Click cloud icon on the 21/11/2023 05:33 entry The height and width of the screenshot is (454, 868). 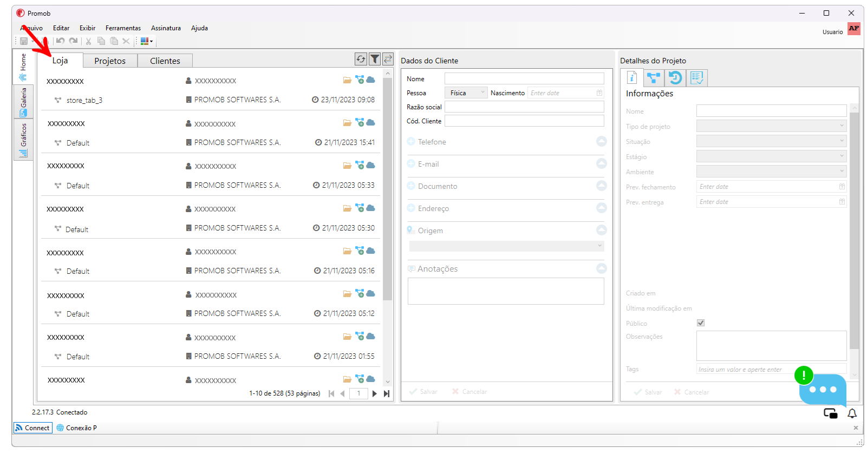(371, 165)
